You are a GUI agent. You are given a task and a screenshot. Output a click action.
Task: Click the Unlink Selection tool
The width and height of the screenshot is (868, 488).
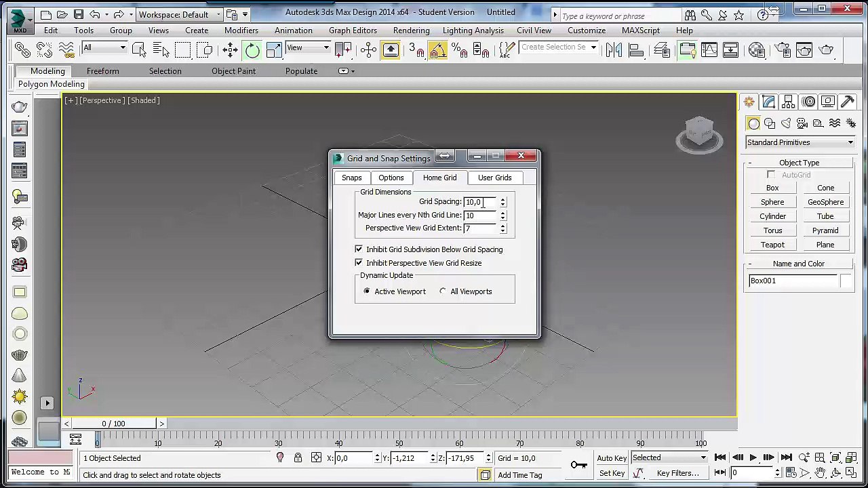(x=44, y=49)
